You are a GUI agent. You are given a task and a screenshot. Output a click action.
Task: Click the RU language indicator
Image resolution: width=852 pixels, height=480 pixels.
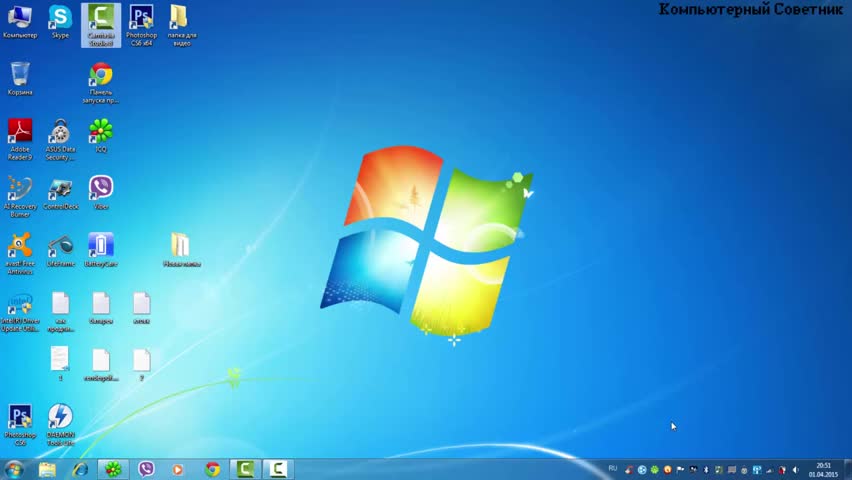coord(613,469)
